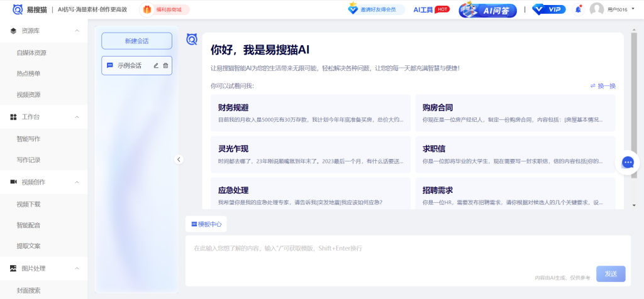The image size is (644, 299).
Task: Collapse the 图片处理 sidebar section
Action: coord(77,268)
